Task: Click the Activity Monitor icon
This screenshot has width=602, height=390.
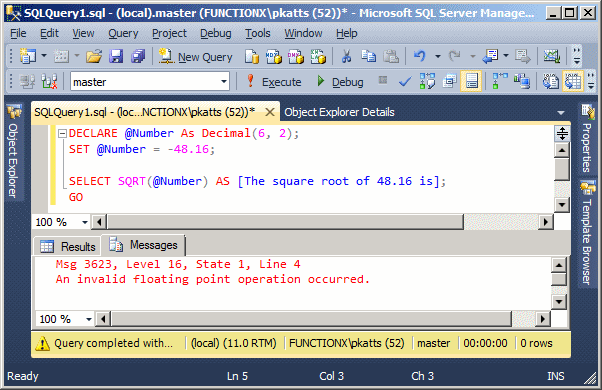Action: [x=551, y=56]
